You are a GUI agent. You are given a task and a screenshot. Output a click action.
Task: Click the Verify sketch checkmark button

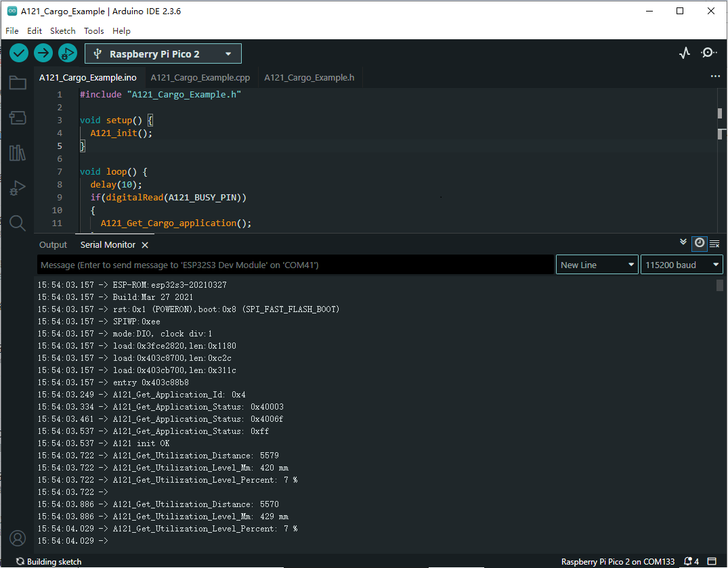(19, 53)
